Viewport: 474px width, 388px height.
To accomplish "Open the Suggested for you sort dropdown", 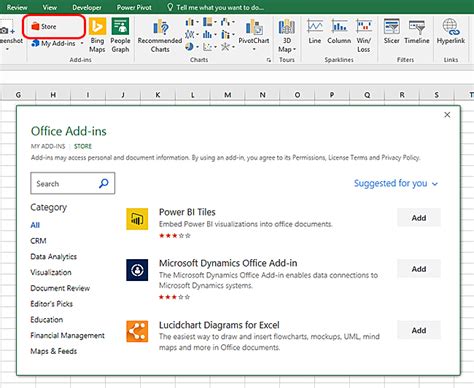I will coord(396,183).
